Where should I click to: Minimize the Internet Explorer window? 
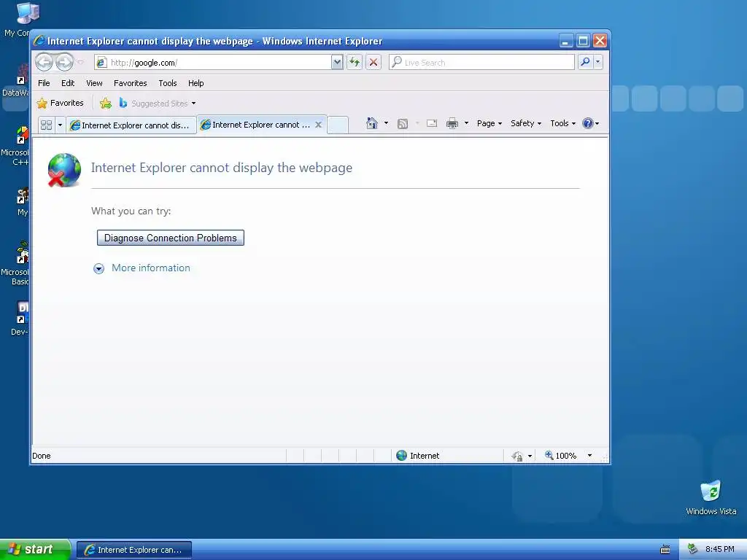565,41
